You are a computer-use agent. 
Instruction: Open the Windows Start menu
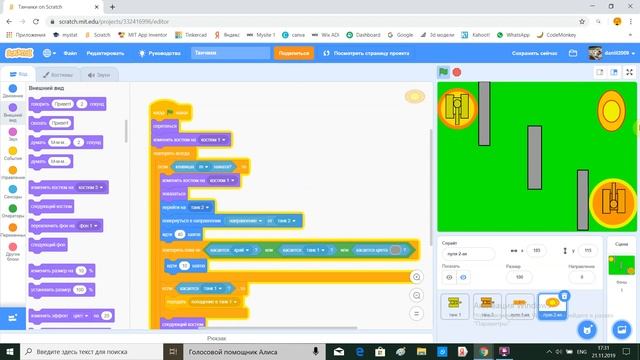[x=10, y=351]
